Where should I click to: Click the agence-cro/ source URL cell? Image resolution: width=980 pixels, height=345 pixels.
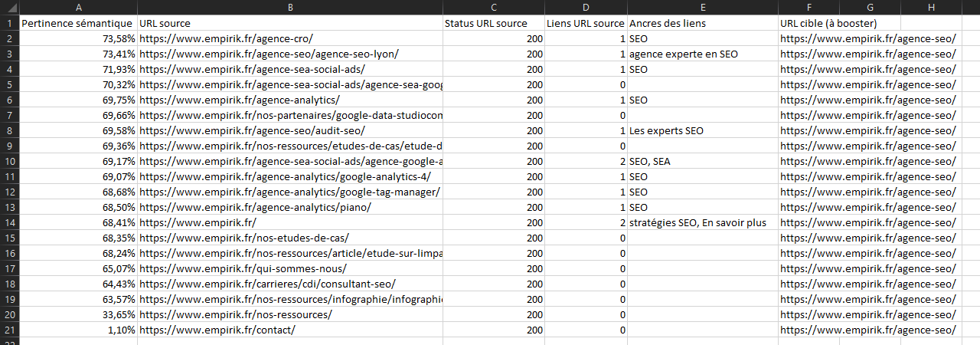(x=290, y=38)
